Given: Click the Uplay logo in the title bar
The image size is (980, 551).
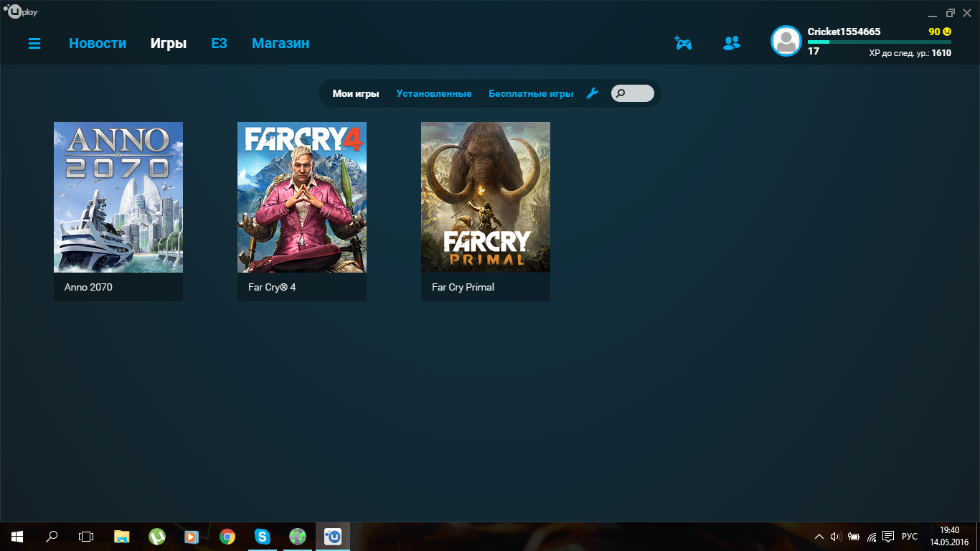Looking at the screenshot, I should tap(21, 12).
